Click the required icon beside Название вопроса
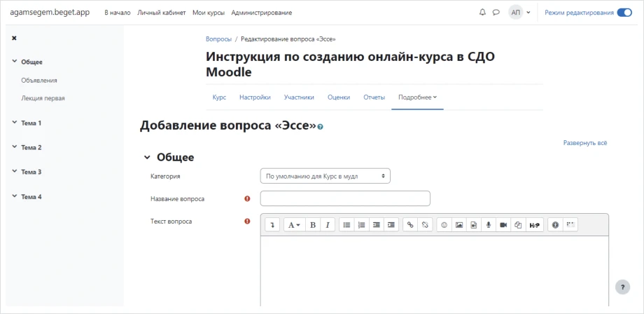Image resolution: width=644 pixels, height=314 pixels. 247,198
